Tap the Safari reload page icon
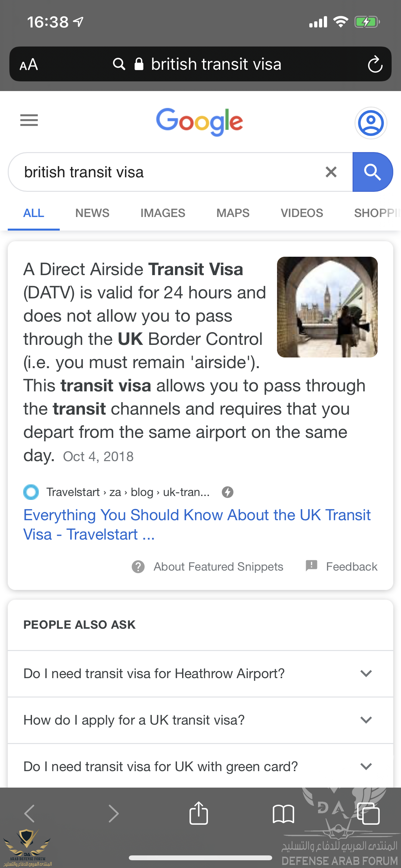The image size is (401, 868). 375,64
